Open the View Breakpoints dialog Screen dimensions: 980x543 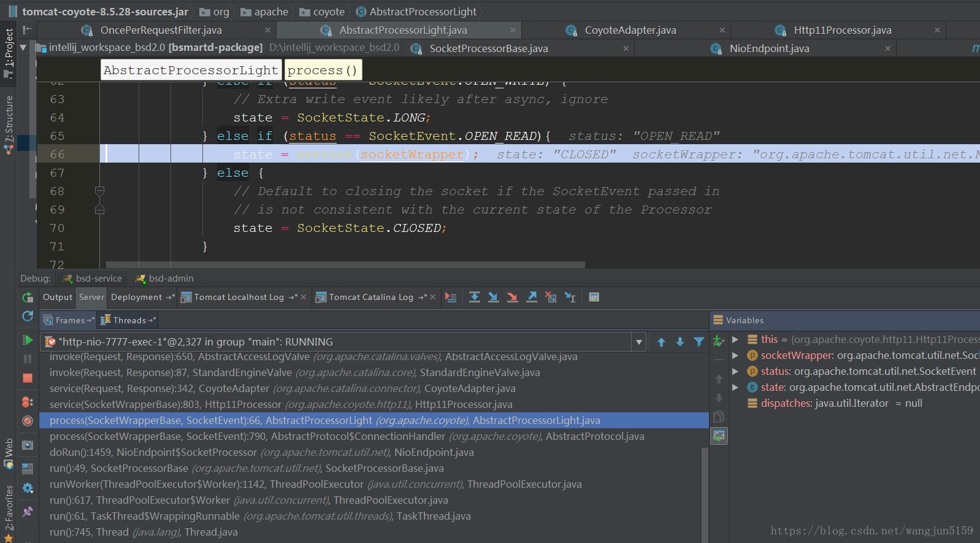click(28, 402)
